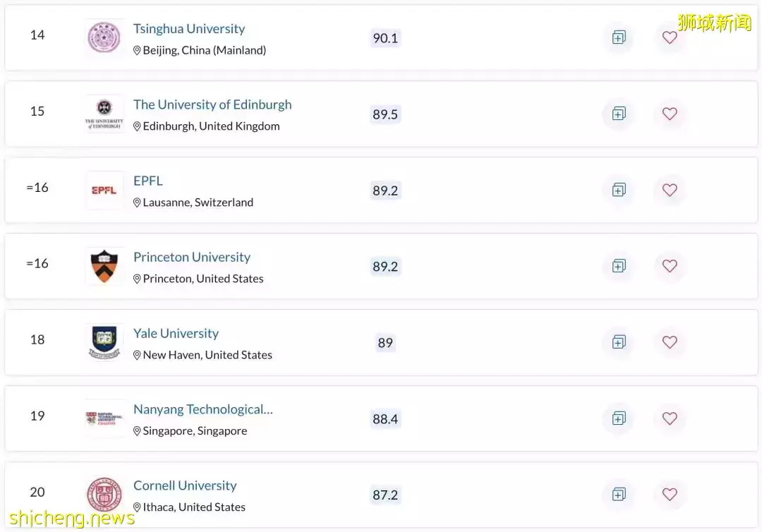Add Cornell University to comparison

point(619,495)
